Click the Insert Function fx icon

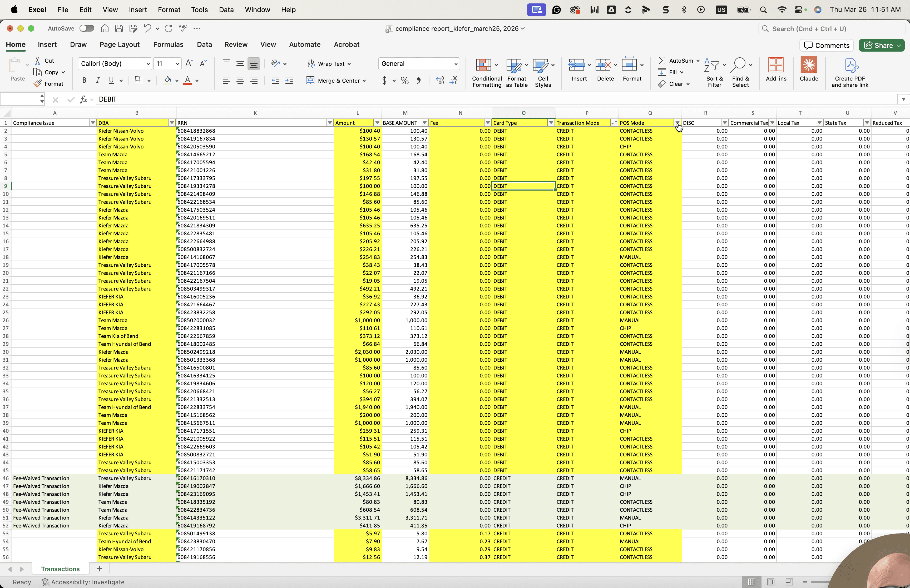[x=83, y=99]
